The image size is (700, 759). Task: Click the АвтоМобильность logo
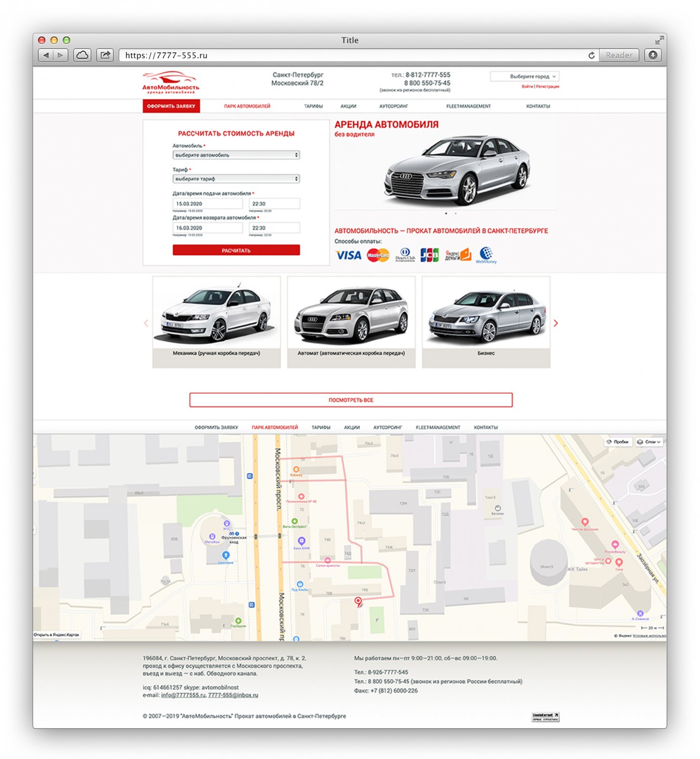(x=171, y=82)
